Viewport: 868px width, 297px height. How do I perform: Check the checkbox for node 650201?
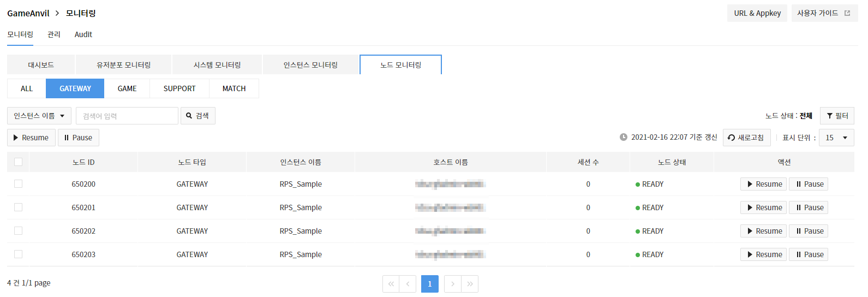pos(18,207)
